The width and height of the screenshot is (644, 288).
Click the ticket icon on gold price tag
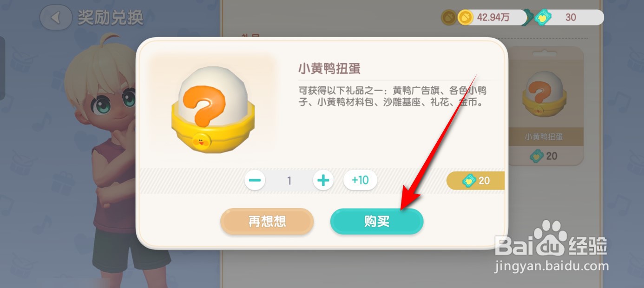coord(470,180)
